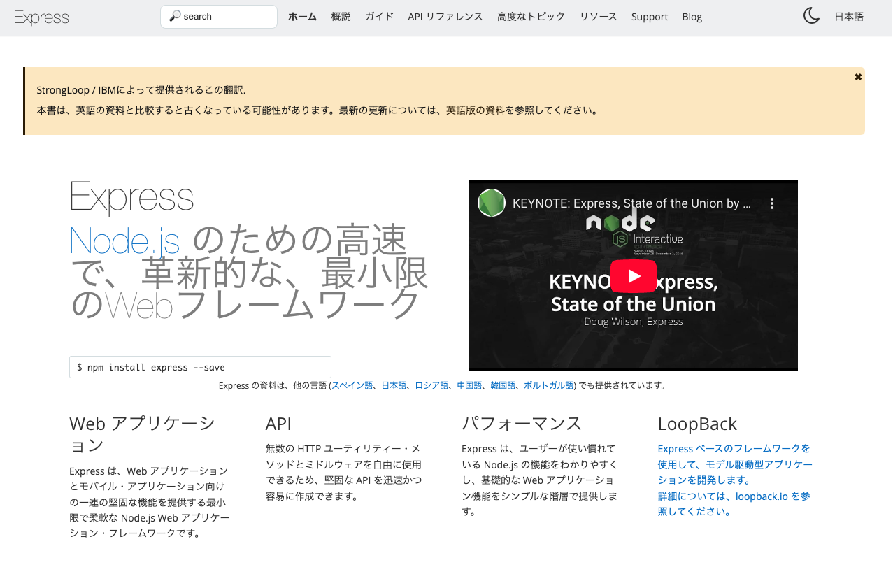Image resolution: width=893 pixels, height=588 pixels.
Task: Navigate to the ホーム tab
Action: tap(302, 16)
